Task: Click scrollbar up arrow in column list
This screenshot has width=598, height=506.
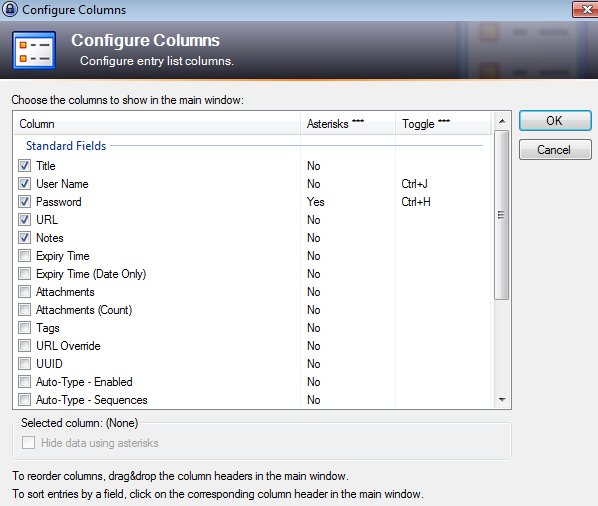Action: click(502, 121)
